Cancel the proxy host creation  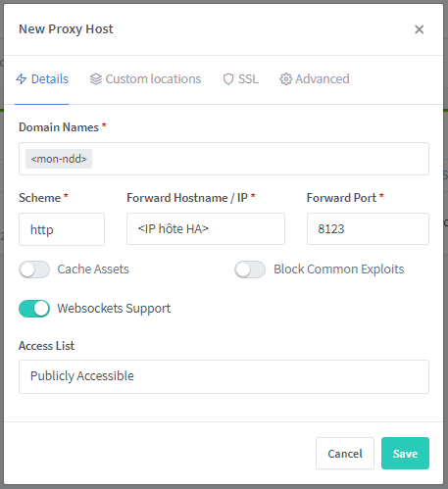click(345, 454)
